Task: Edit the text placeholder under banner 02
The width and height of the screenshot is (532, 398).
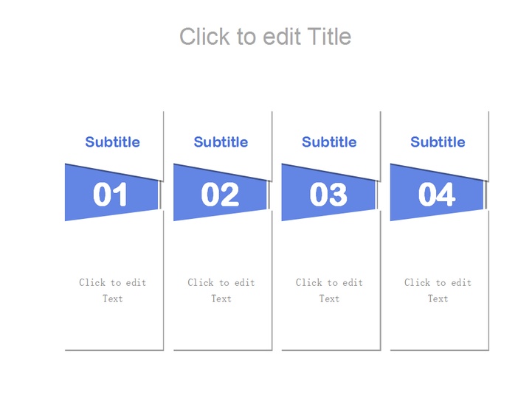Action: (x=221, y=290)
